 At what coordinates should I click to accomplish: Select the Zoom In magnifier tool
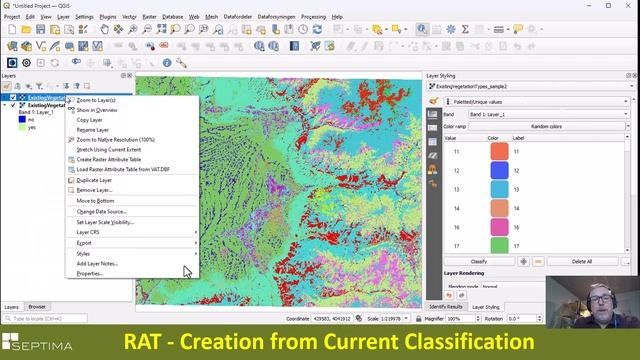[133, 29]
